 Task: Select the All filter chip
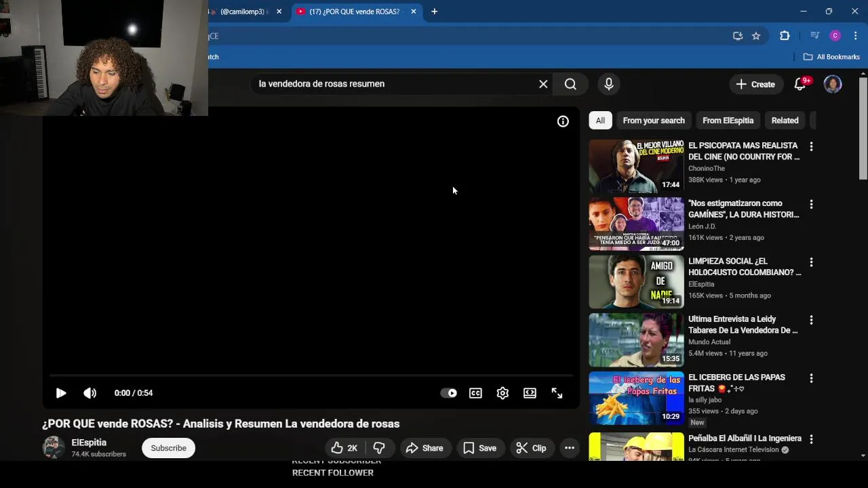coord(600,121)
